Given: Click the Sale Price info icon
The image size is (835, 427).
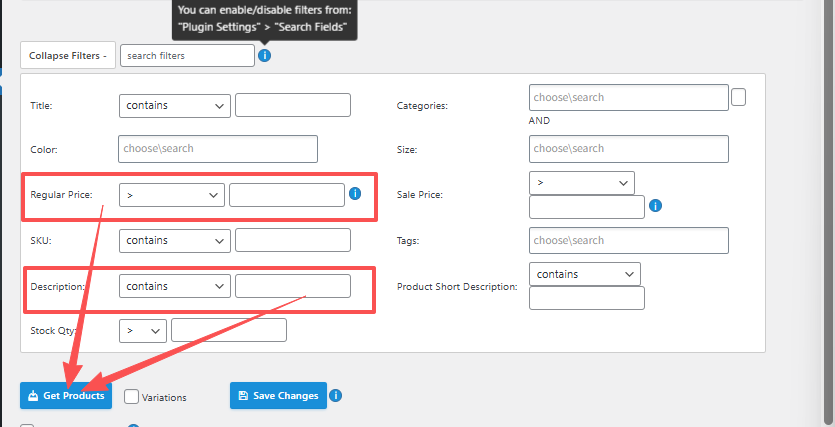Looking at the screenshot, I should tap(655, 206).
